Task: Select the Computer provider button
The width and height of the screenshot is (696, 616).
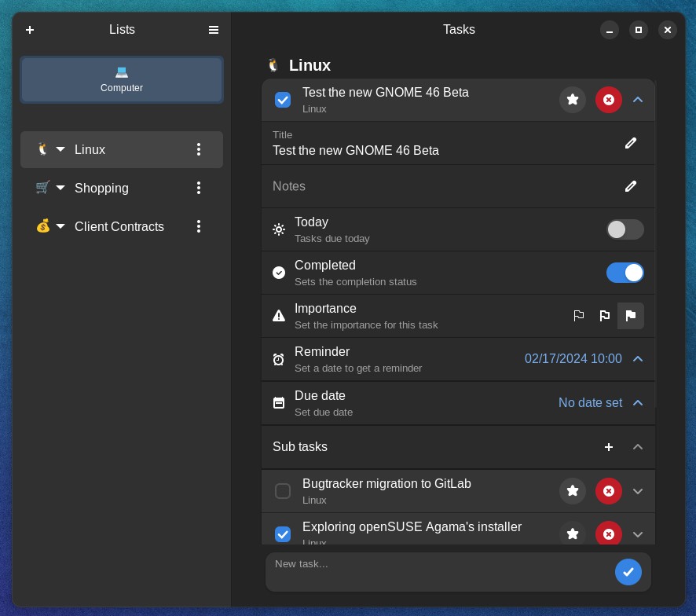Action: tap(122, 80)
